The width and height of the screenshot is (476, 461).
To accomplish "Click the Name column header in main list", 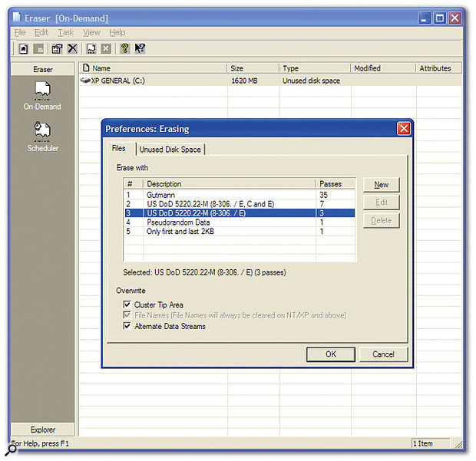I will click(x=154, y=68).
